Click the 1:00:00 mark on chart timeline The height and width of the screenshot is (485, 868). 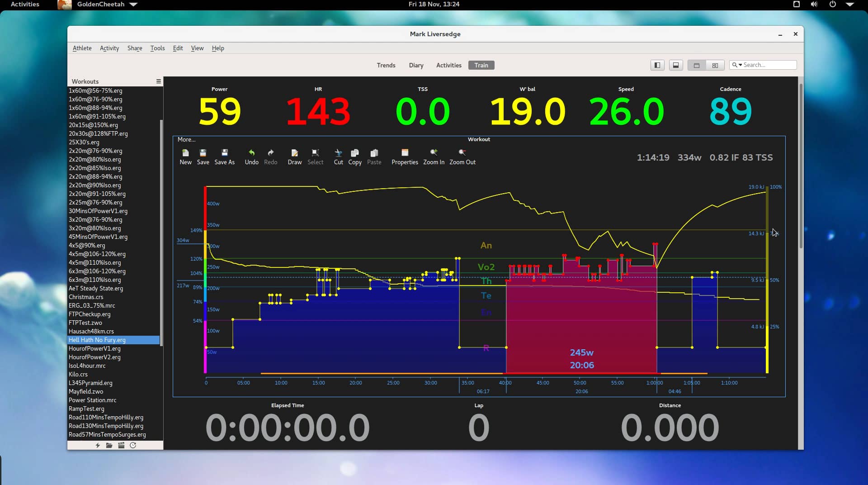click(655, 383)
